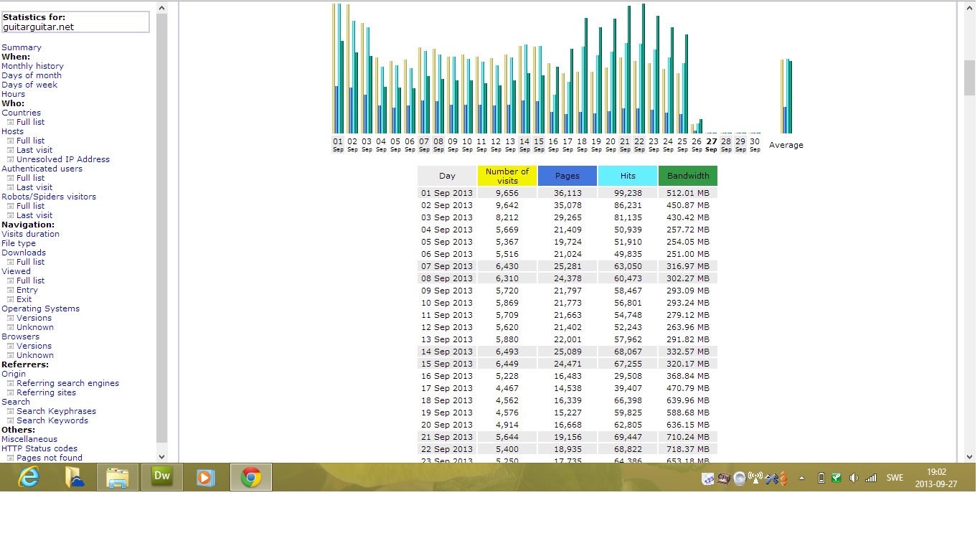Click the Day column header
This screenshot has width=980, height=551.
coord(447,176)
